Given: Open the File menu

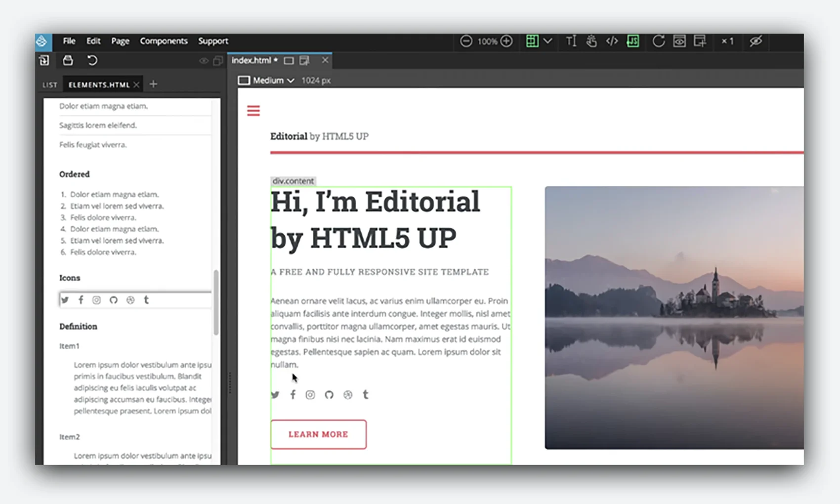Looking at the screenshot, I should [69, 41].
